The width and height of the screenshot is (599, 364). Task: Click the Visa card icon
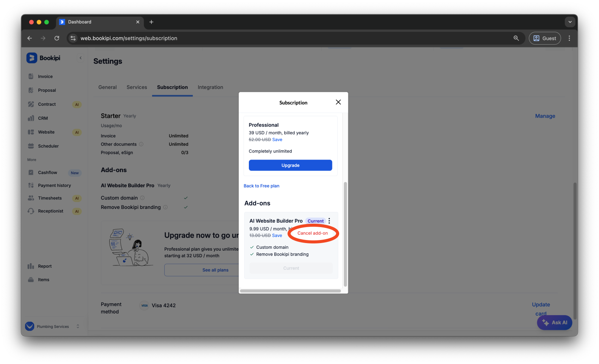(x=145, y=306)
